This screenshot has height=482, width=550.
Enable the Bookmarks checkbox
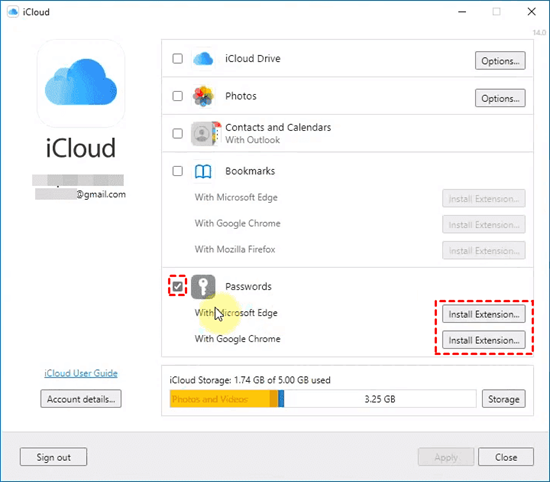177,171
